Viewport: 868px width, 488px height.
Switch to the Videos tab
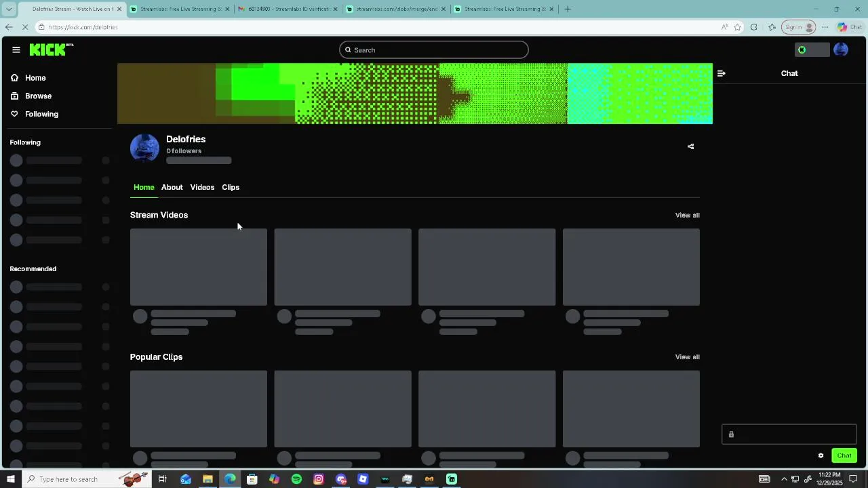point(202,187)
